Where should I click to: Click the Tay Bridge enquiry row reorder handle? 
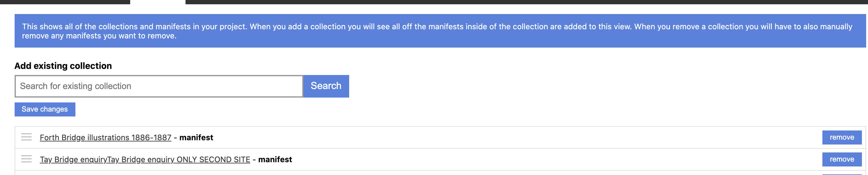click(26, 159)
